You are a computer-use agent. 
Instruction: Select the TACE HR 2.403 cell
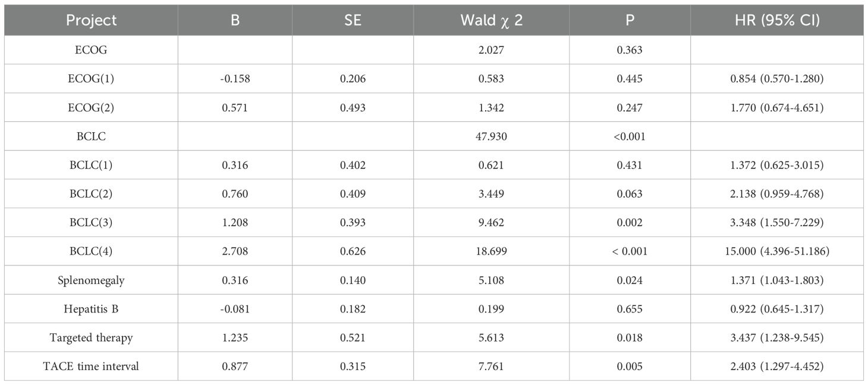[778, 367]
